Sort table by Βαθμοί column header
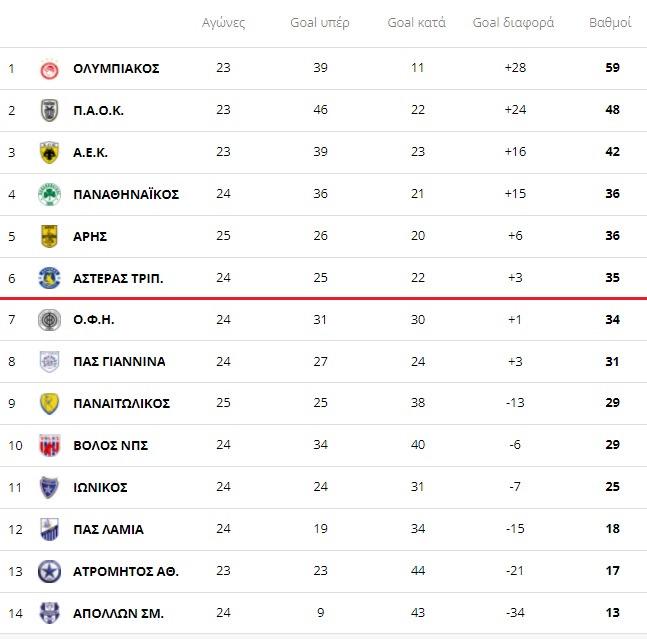This screenshot has height=639, width=647. pyautogui.click(x=610, y=22)
